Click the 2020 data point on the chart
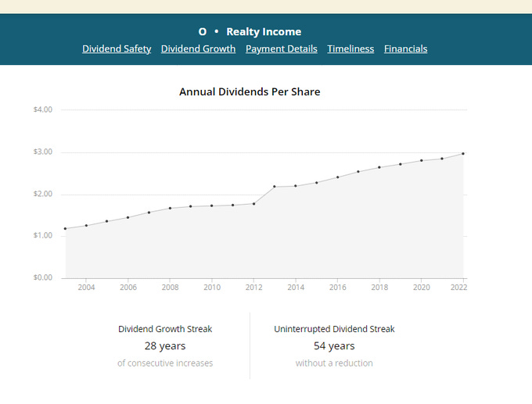532x404 pixels. (422, 160)
